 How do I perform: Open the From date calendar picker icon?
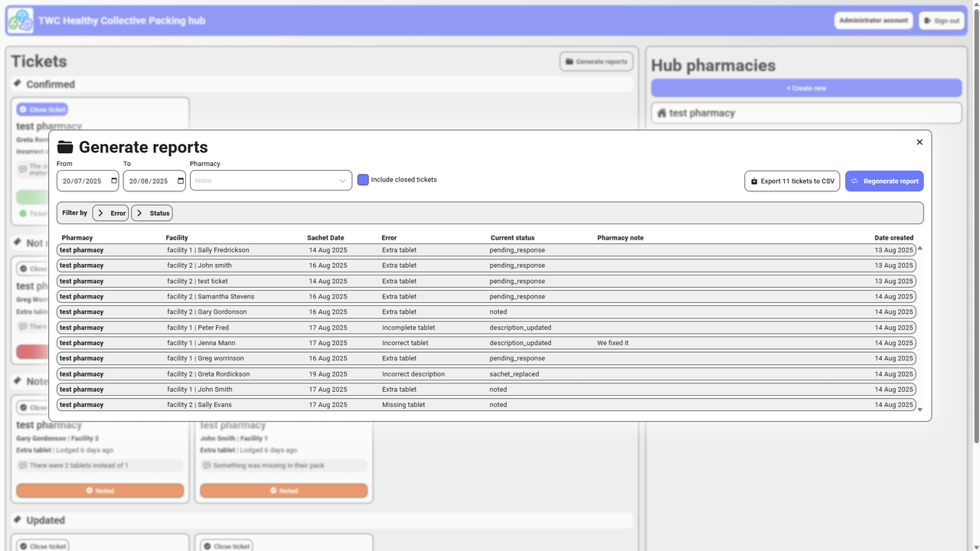point(114,181)
